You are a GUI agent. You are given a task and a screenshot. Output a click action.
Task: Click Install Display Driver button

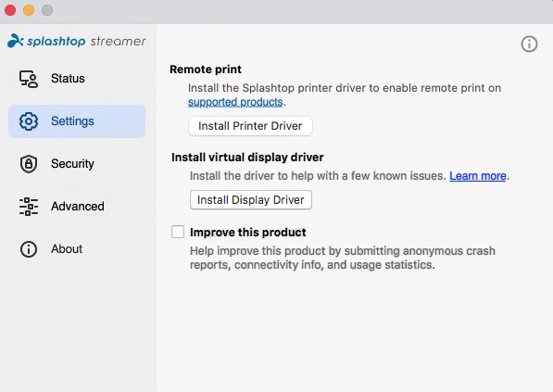pos(251,199)
